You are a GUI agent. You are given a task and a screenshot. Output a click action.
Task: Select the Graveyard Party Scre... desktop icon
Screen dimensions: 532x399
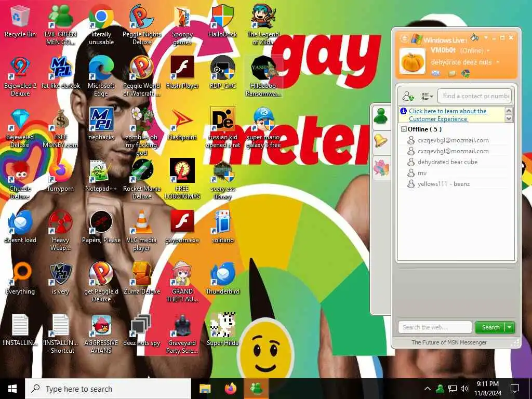pyautogui.click(x=182, y=334)
